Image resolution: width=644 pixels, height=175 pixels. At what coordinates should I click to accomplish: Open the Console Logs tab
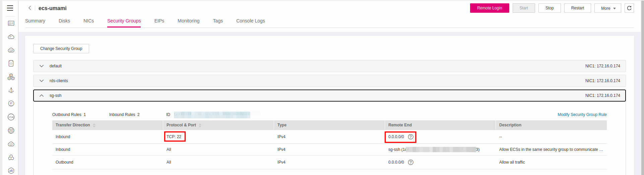coord(250,21)
